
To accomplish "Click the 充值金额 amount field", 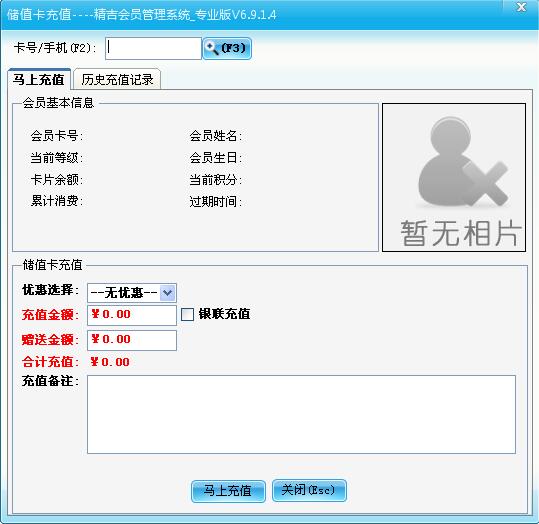I will [x=132, y=315].
